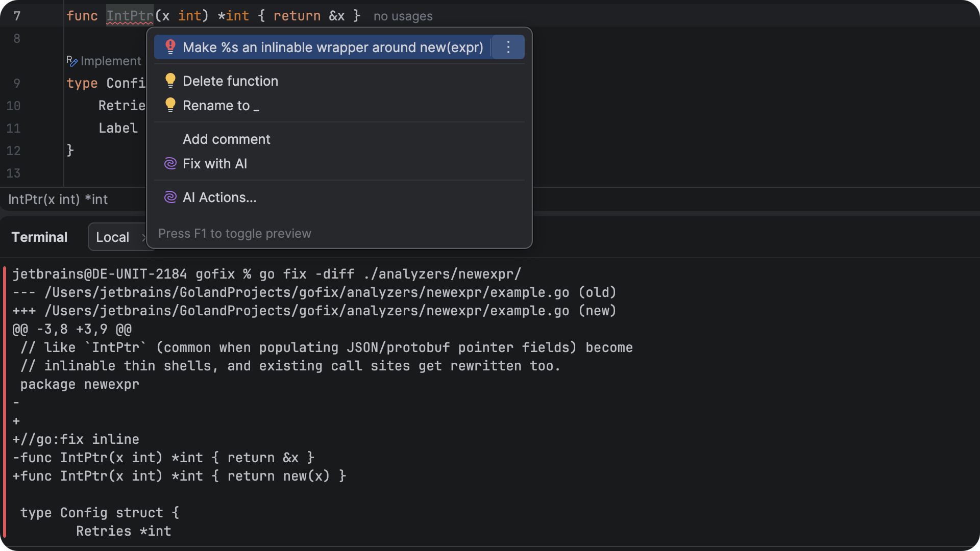Click the example.go (old) path line

(x=314, y=292)
